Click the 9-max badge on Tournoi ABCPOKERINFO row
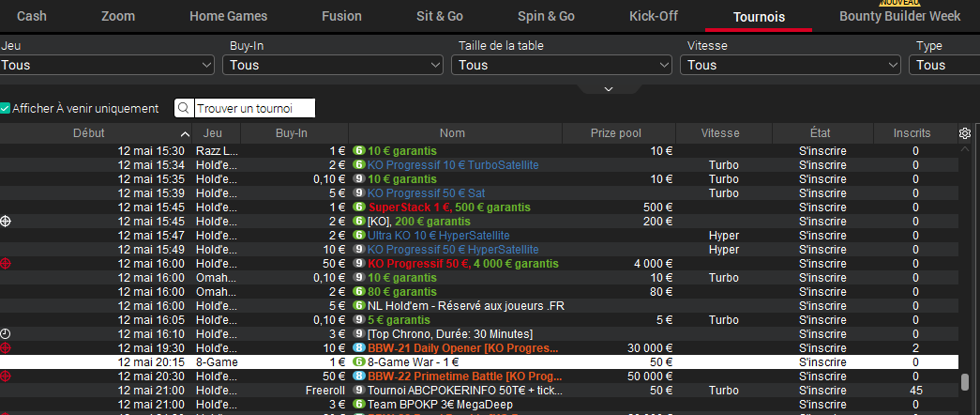The image size is (980, 415). pos(359,390)
